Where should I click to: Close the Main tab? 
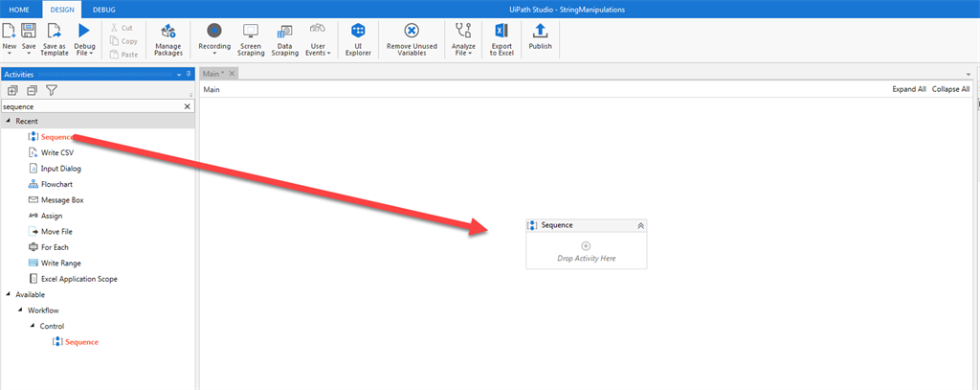click(232, 74)
